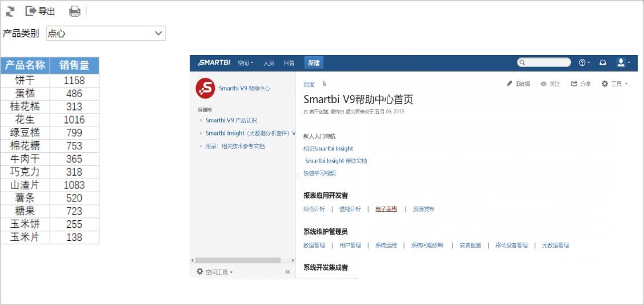Screen dimensions: 644x305
Task: Open the user profile avatar menu
Action: pyautogui.click(x=623, y=62)
